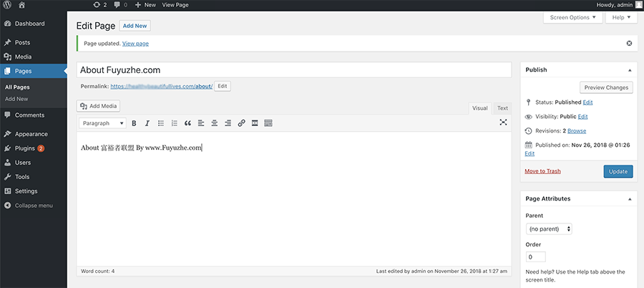Switch to the Text editor tab
644x288 pixels.
coord(503,108)
